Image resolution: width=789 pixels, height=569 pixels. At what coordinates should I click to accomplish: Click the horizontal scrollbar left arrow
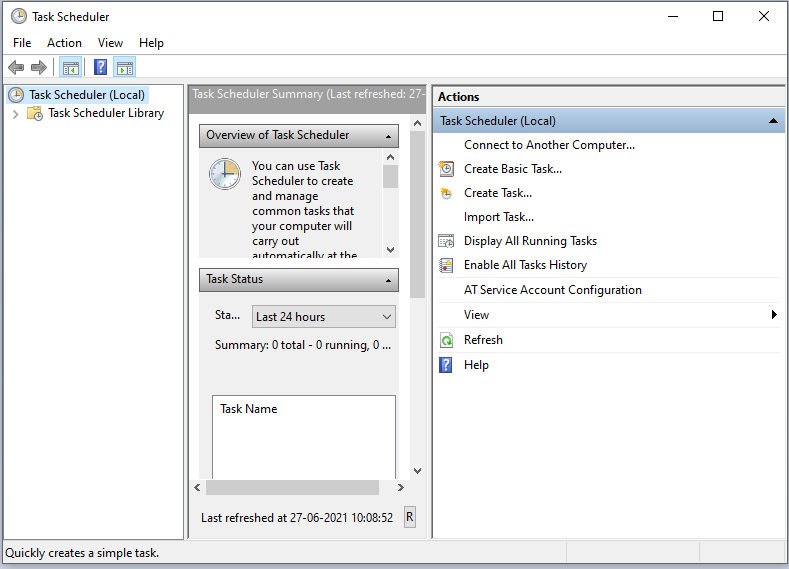tap(197, 487)
